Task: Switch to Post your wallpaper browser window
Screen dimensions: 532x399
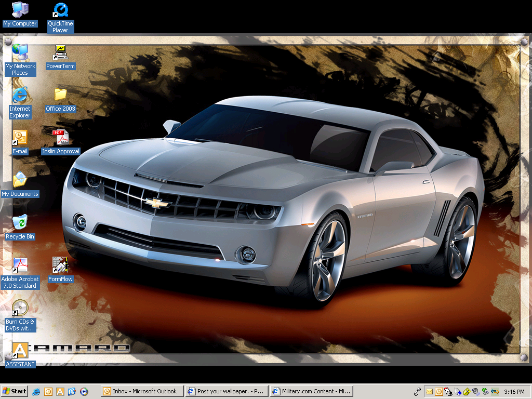Action: point(225,391)
